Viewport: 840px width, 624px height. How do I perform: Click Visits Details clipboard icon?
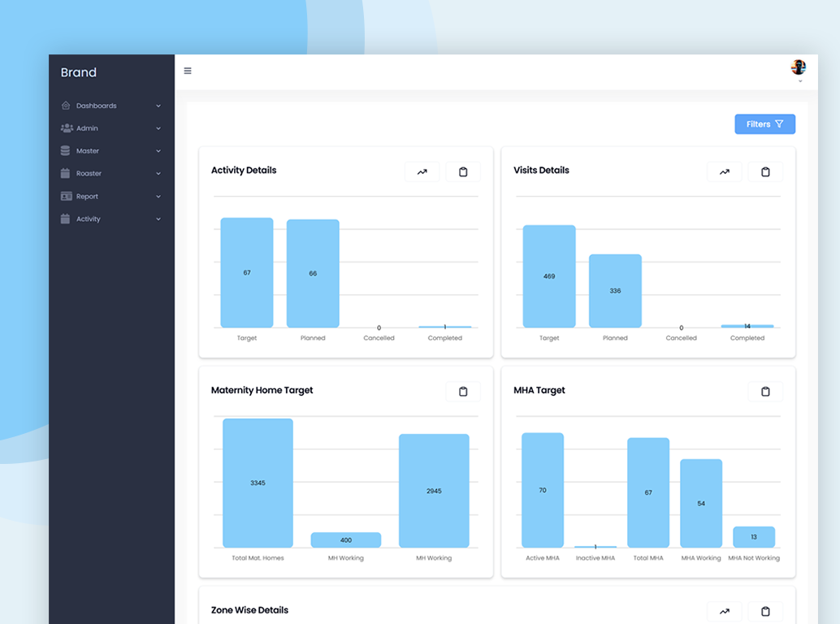pyautogui.click(x=765, y=172)
